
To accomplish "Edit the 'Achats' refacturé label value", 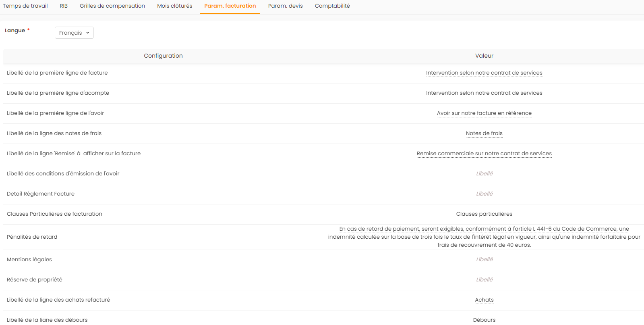I will click(484, 300).
